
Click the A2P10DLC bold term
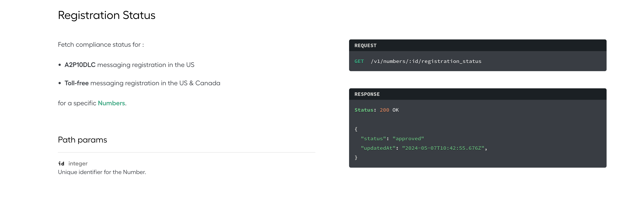coord(80,65)
